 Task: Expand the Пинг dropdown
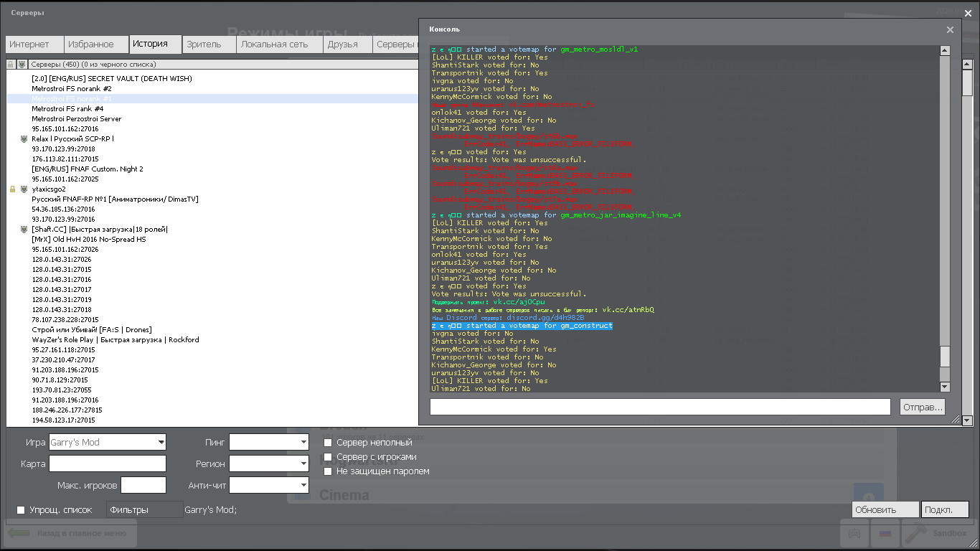269,442
